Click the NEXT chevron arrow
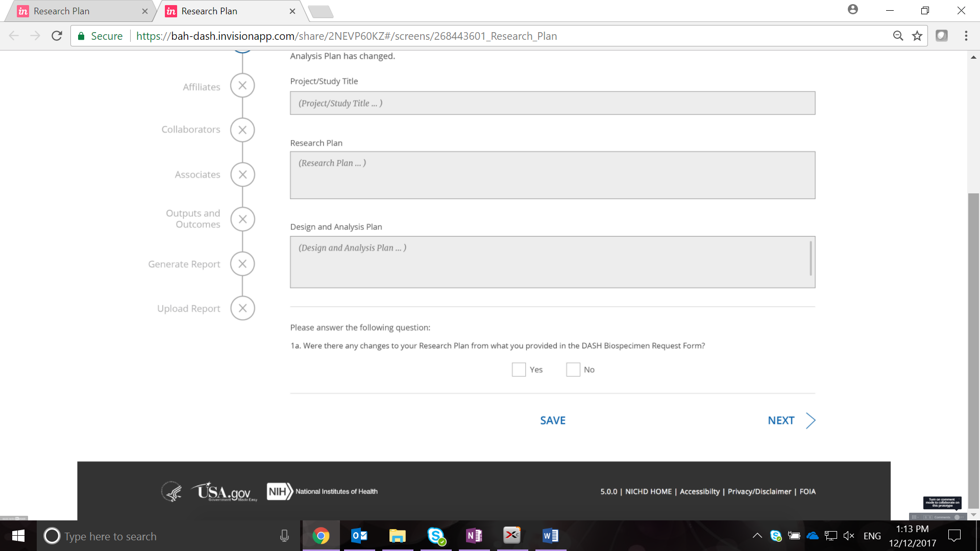The height and width of the screenshot is (551, 980). click(x=811, y=420)
